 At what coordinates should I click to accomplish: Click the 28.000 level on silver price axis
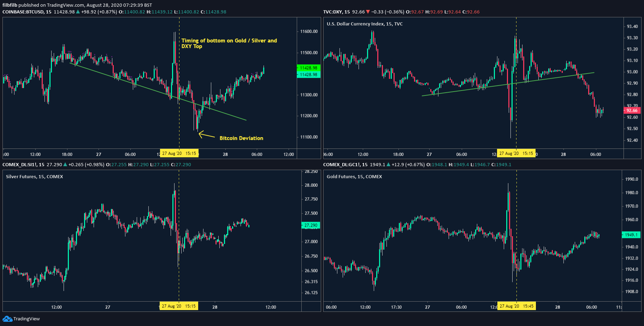click(311, 185)
